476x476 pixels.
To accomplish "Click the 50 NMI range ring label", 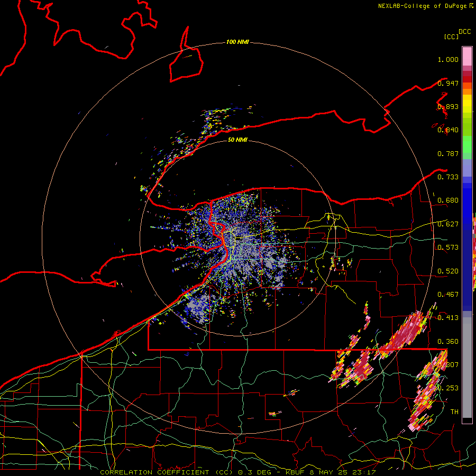I will [x=237, y=140].
